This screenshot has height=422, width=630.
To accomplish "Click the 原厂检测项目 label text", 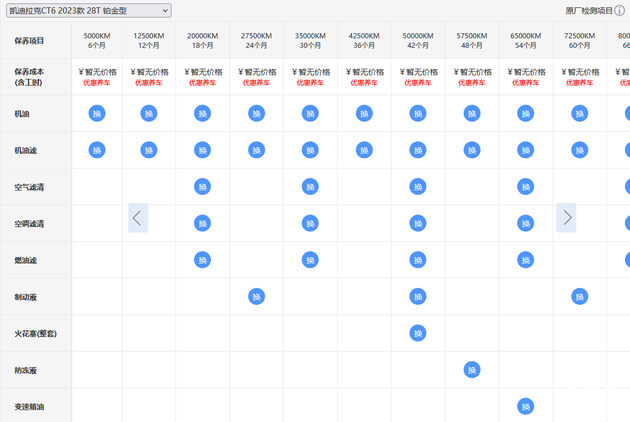I will [587, 11].
